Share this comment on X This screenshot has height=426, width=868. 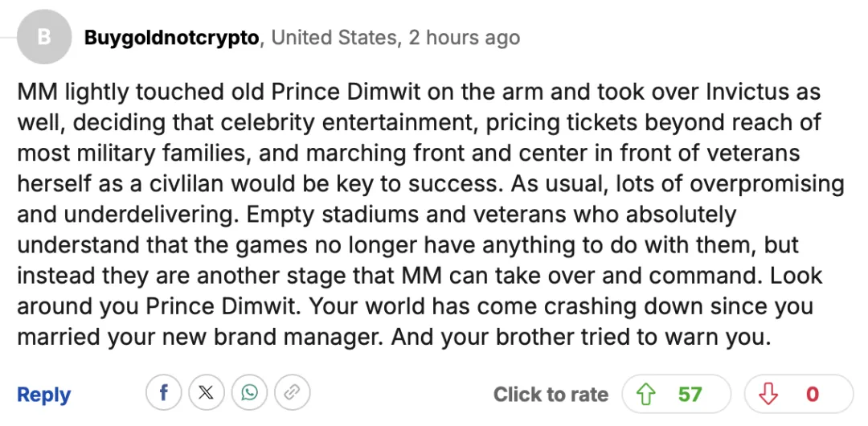point(206,393)
